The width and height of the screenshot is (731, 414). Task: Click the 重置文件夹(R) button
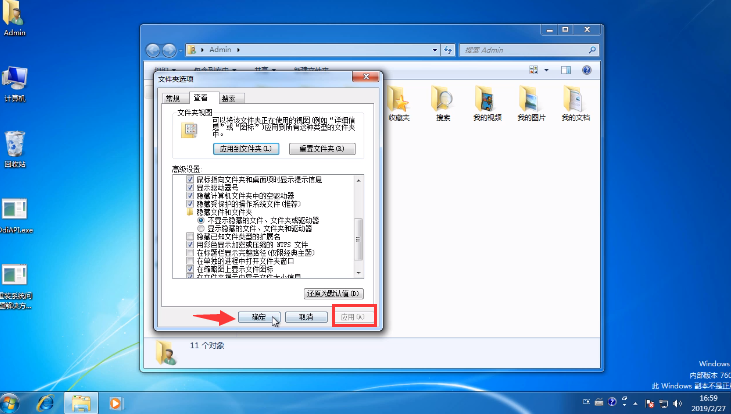(x=322, y=149)
